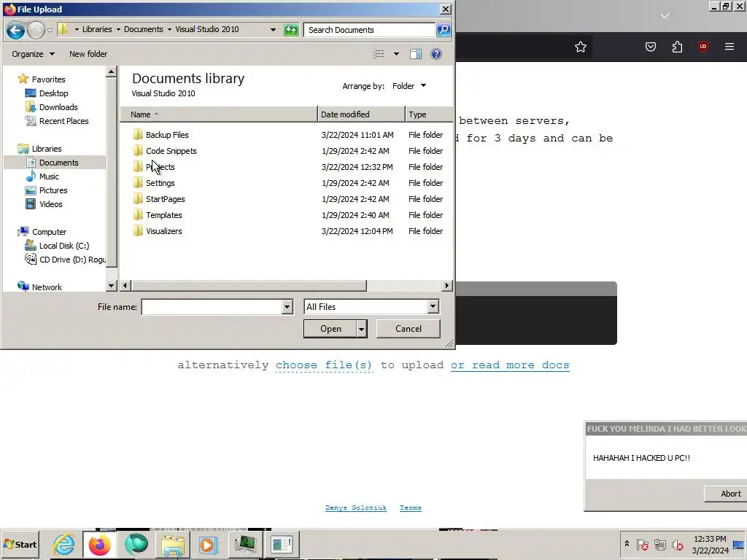Select the Backup Files folder
This screenshot has height=560, width=747.
[167, 135]
